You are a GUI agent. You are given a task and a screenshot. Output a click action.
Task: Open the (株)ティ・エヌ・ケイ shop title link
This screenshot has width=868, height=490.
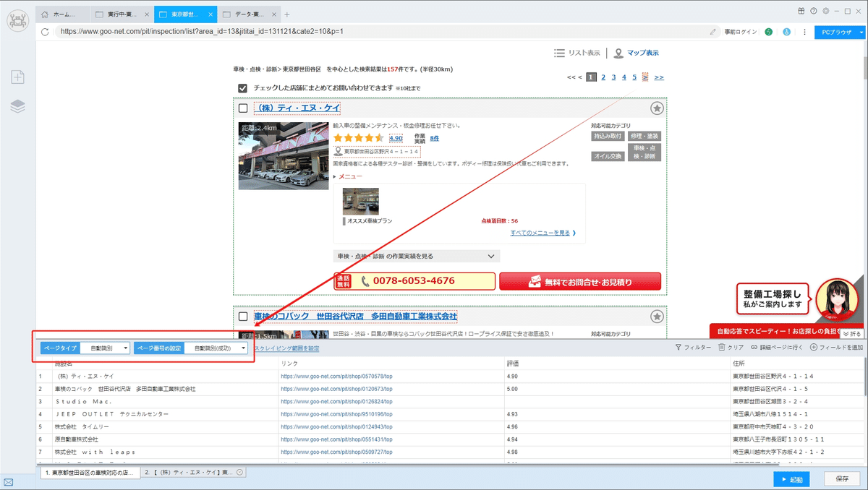[299, 108]
